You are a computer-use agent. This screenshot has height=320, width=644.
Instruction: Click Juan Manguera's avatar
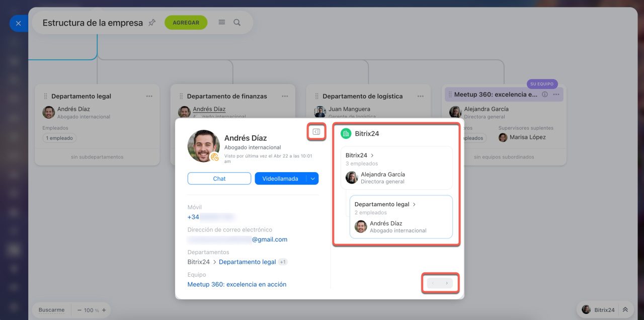coord(320,112)
